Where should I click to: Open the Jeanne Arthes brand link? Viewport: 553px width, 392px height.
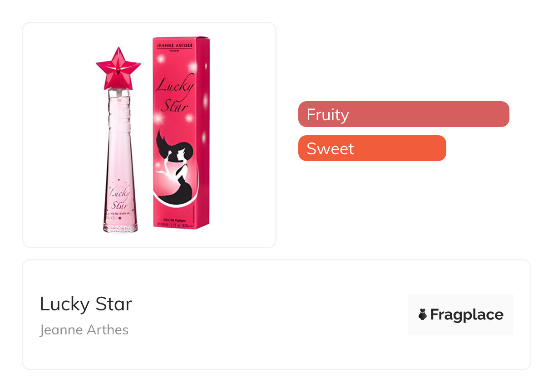(x=84, y=330)
